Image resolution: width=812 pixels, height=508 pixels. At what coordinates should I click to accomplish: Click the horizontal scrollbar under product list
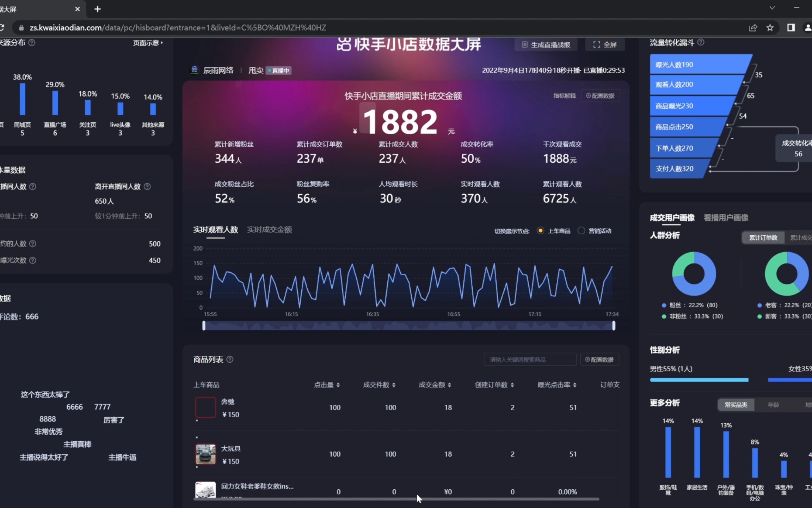pyautogui.click(x=396, y=499)
